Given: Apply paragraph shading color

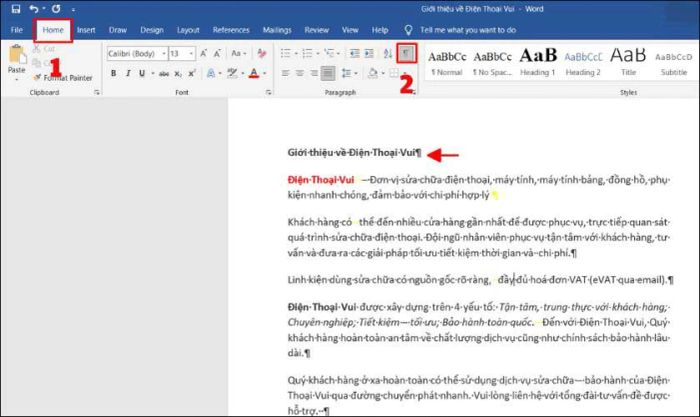Looking at the screenshot, I should 372,73.
